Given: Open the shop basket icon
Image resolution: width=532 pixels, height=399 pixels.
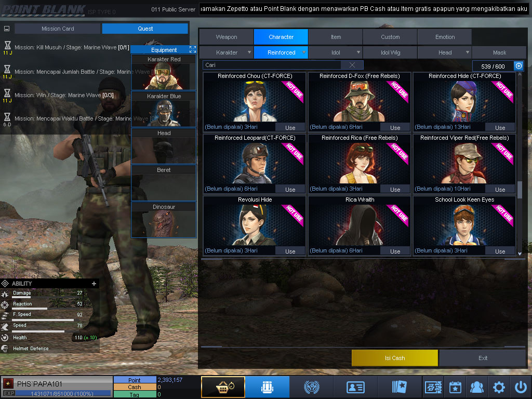Looking at the screenshot, I should click(x=223, y=387).
